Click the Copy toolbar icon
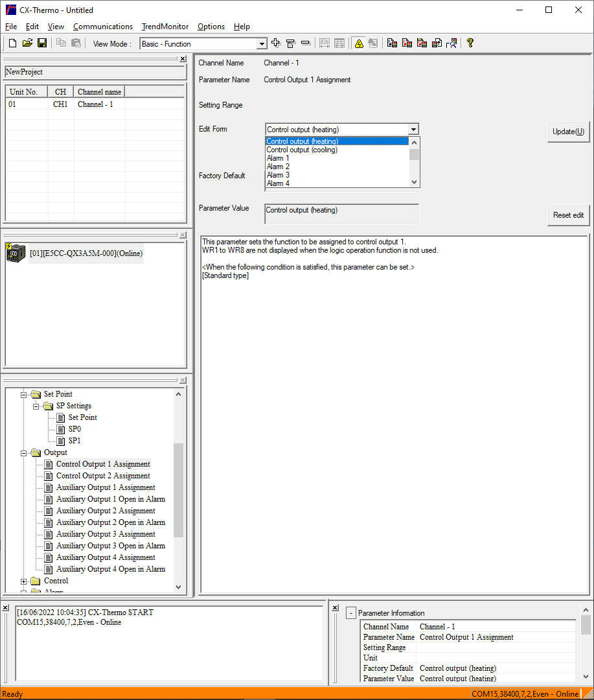Viewport: 594px width, 700px height. (x=61, y=43)
